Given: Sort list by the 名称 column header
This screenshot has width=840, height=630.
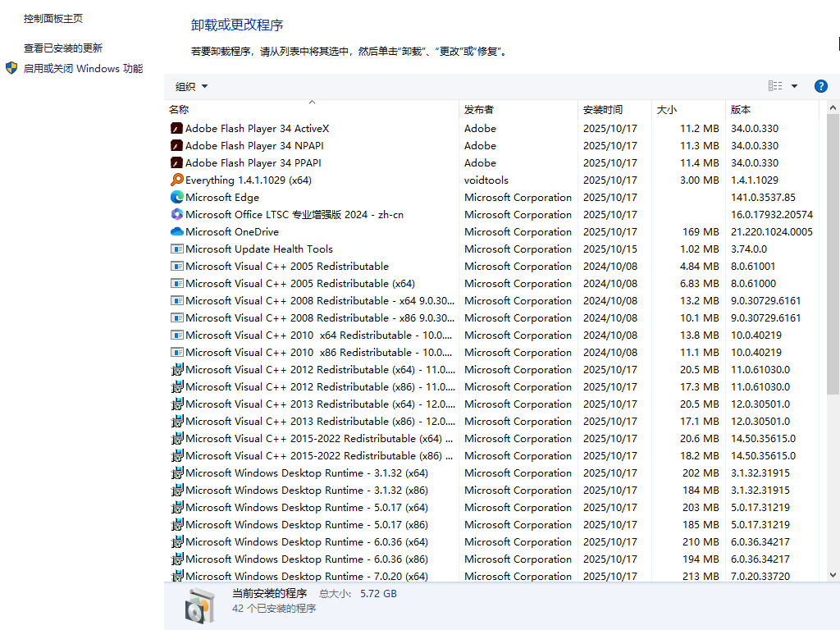Looking at the screenshot, I should click(x=179, y=109).
